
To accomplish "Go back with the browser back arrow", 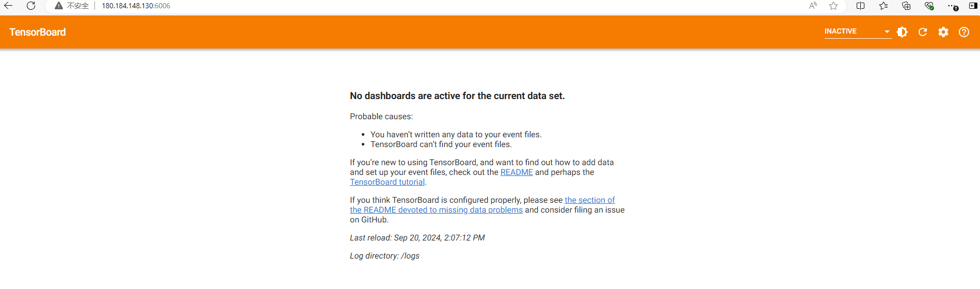I will (x=8, y=6).
